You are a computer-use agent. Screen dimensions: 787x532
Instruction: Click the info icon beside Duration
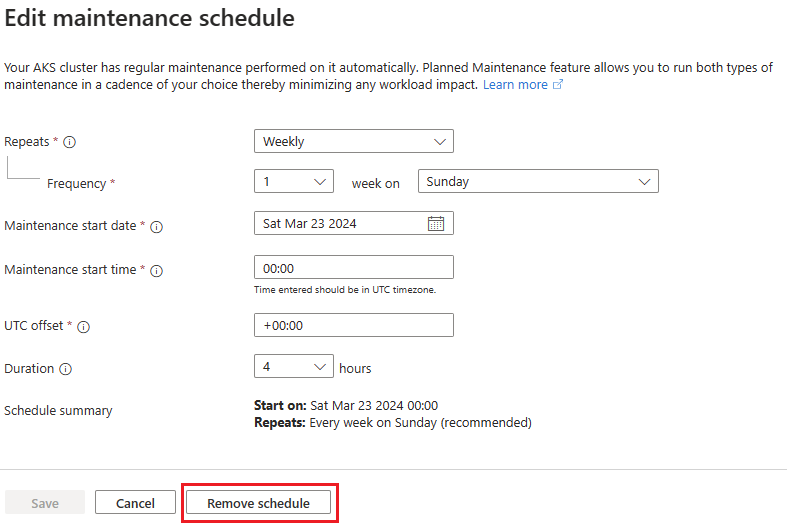tap(65, 369)
